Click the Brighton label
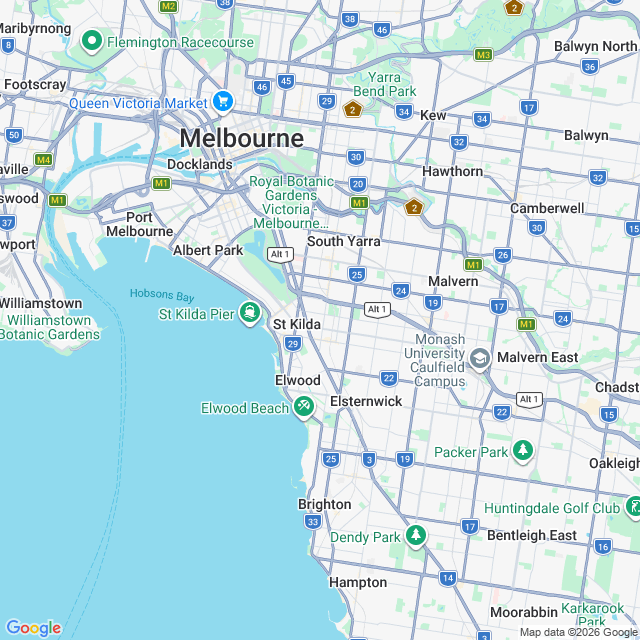The image size is (640, 640). (x=324, y=504)
